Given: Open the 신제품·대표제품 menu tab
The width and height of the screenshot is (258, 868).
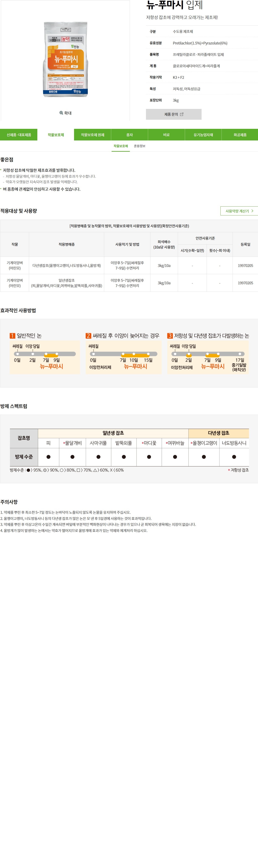Looking at the screenshot, I should (x=19, y=135).
